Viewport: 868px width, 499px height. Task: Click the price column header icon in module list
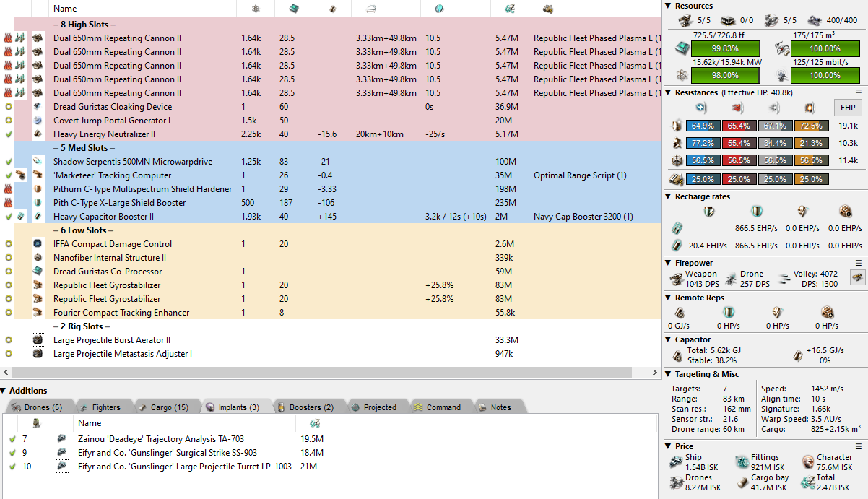pyautogui.click(x=509, y=9)
